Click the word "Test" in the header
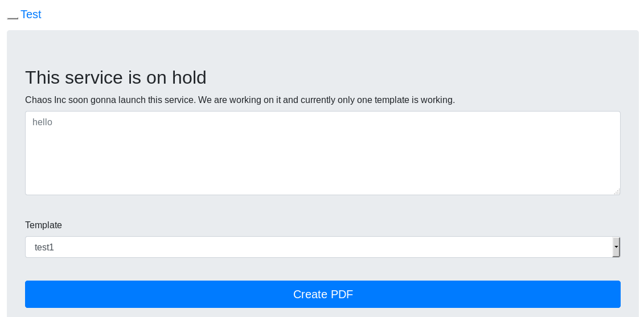 pos(31,15)
